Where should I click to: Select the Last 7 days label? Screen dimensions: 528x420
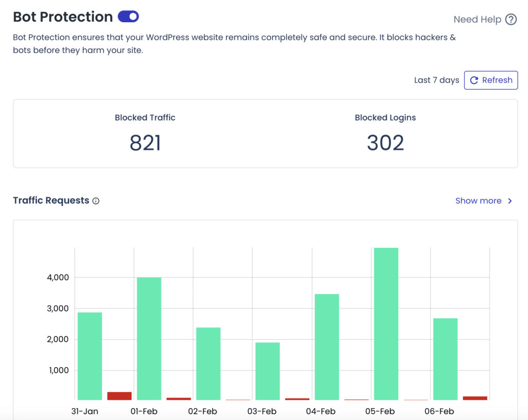coord(436,80)
